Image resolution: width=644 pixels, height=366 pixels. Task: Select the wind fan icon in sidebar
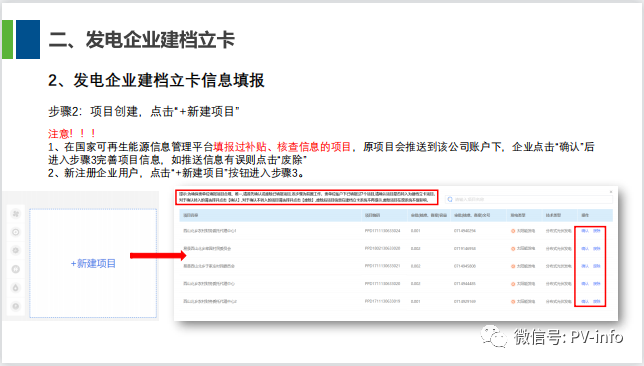click(16, 214)
